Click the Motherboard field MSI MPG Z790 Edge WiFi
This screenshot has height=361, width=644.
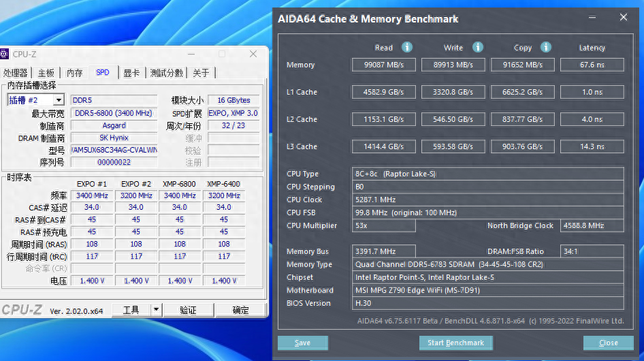coord(488,290)
